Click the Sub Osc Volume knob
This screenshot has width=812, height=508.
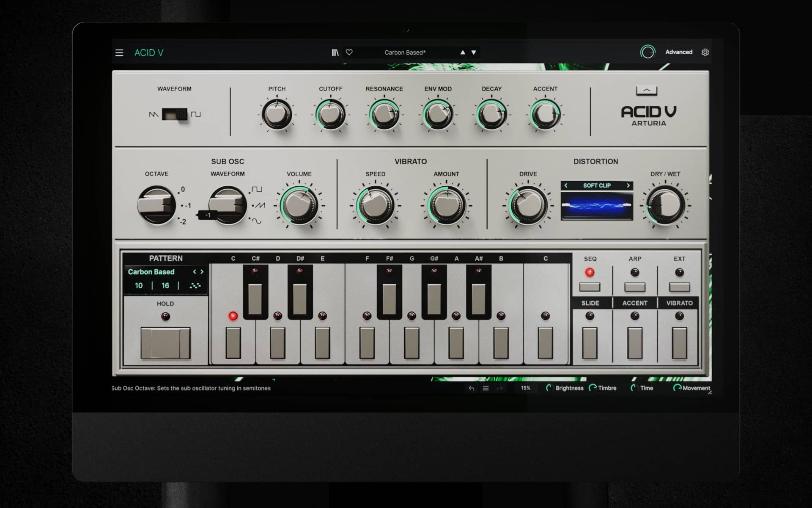click(299, 206)
